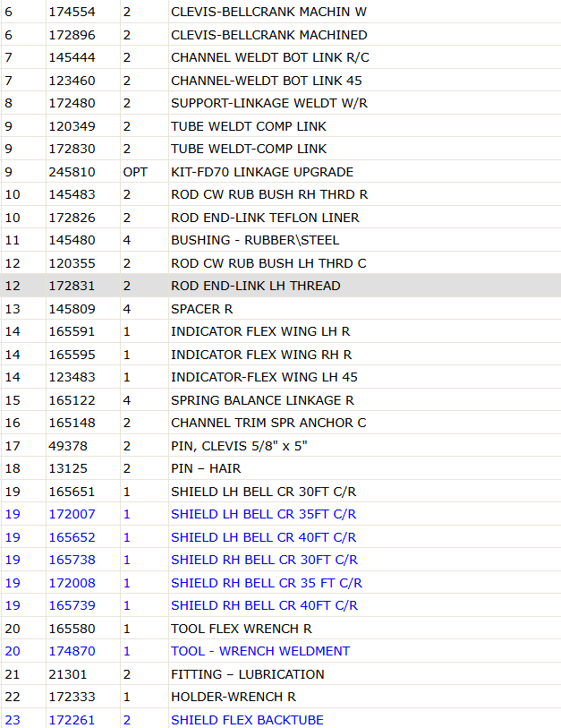Select the KIT-FD70 LINKAGE UPGRADE row

(280, 172)
